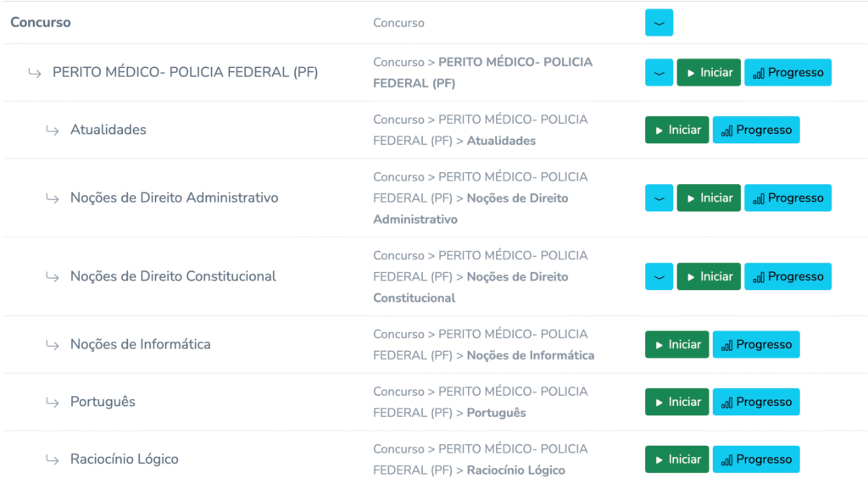Image resolution: width=868 pixels, height=484 pixels.
Task: Expand the top-level Concurso row chevron
Action: pos(659,23)
